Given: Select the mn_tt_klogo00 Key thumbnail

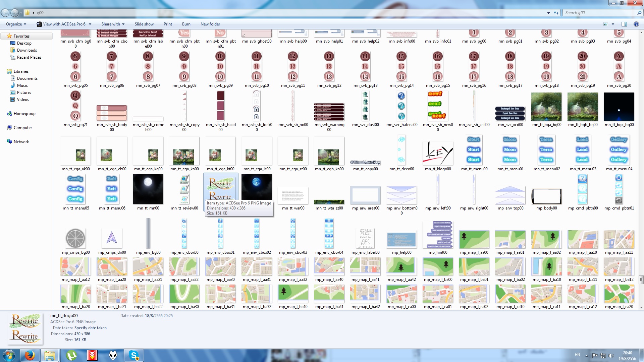Looking at the screenshot, I should tap(438, 153).
